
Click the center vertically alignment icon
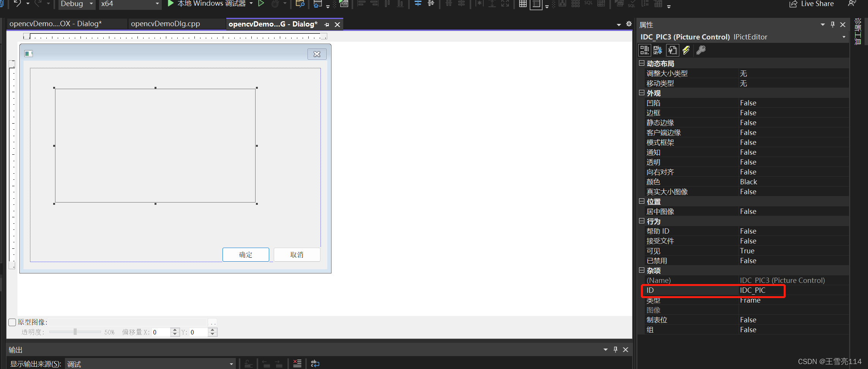coord(431,4)
